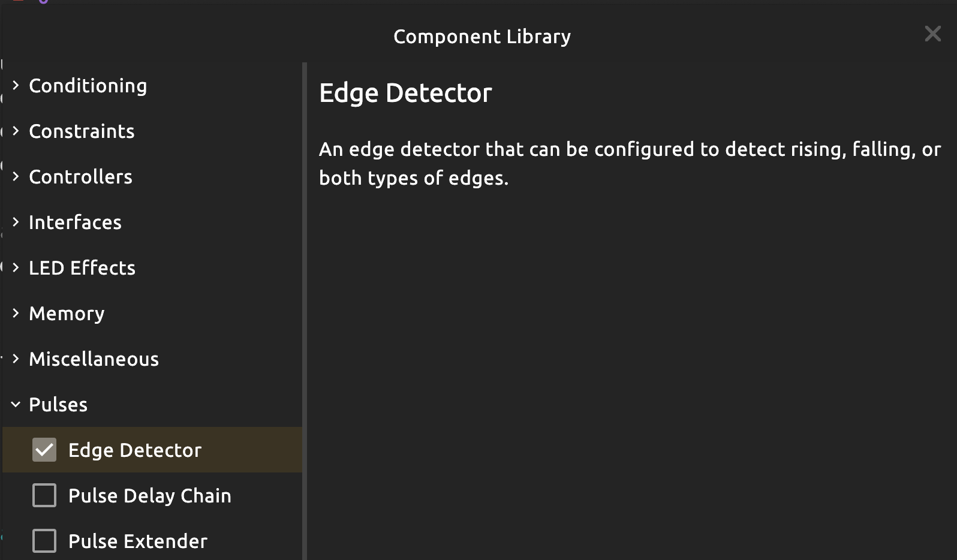The height and width of the screenshot is (560, 957).
Task: Expand the Memory category chevron
Action: (16, 314)
